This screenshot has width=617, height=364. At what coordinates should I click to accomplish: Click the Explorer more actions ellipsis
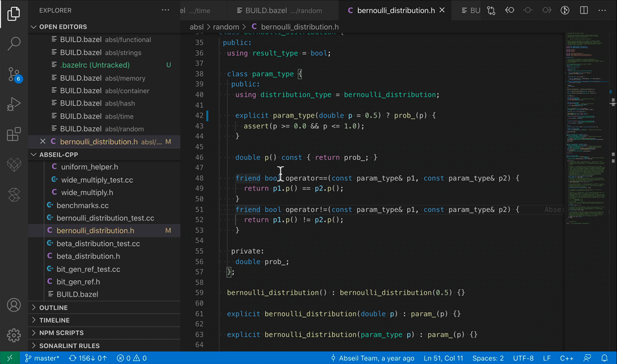pyautogui.click(x=165, y=10)
